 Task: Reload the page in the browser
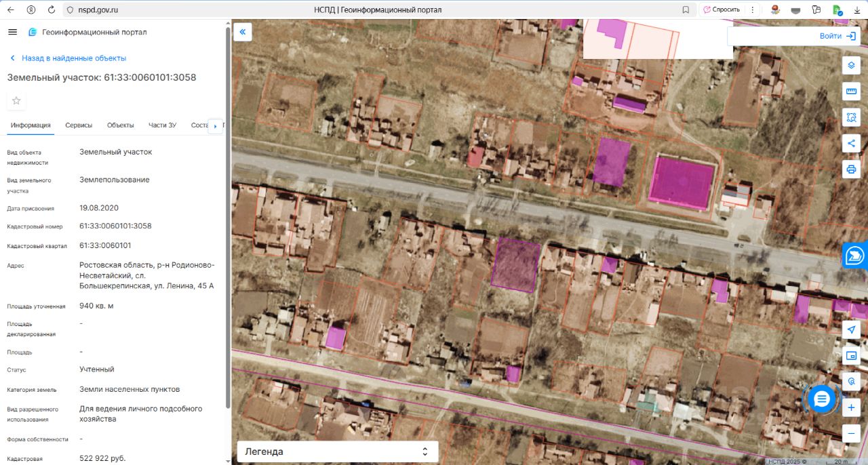[x=52, y=9]
